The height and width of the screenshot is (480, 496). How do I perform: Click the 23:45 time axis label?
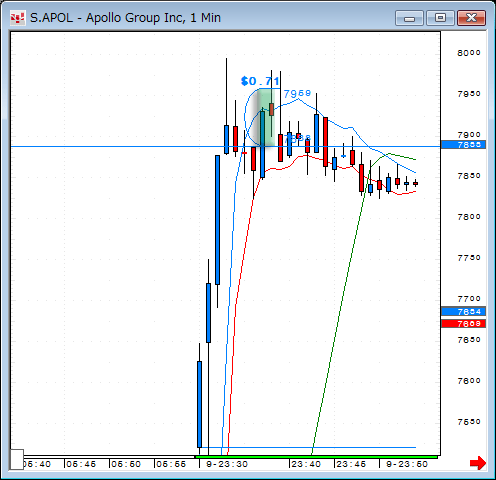(x=351, y=464)
